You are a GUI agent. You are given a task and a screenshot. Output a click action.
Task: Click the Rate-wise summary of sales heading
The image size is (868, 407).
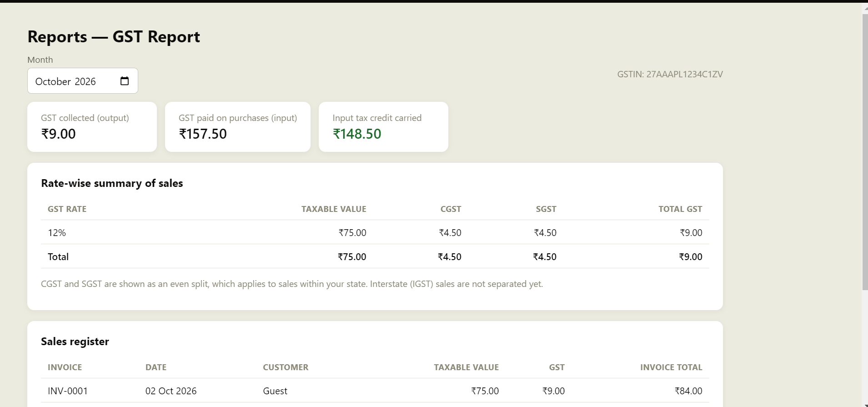coord(112,183)
